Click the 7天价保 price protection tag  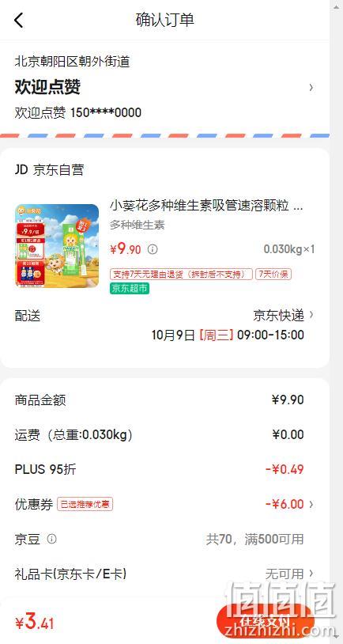pyautogui.click(x=273, y=274)
